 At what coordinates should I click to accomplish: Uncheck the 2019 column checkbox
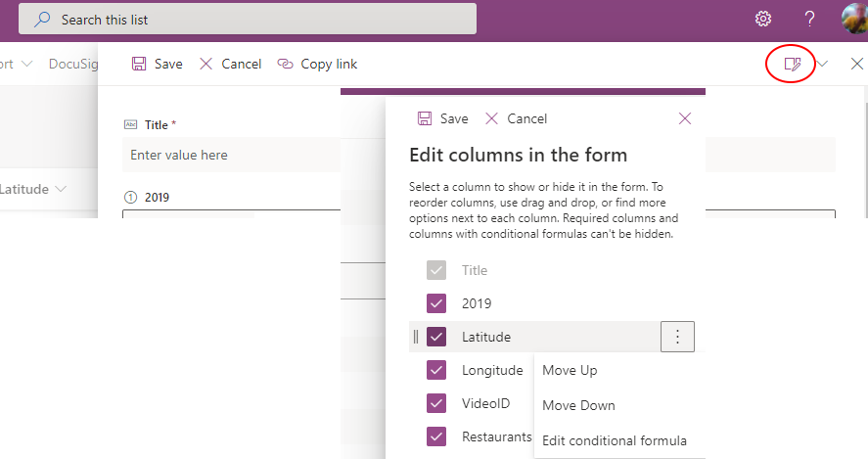point(436,303)
